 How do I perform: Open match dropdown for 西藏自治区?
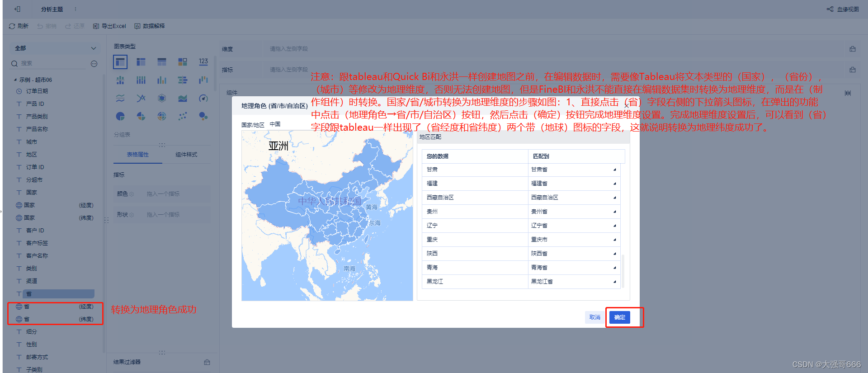tap(614, 198)
